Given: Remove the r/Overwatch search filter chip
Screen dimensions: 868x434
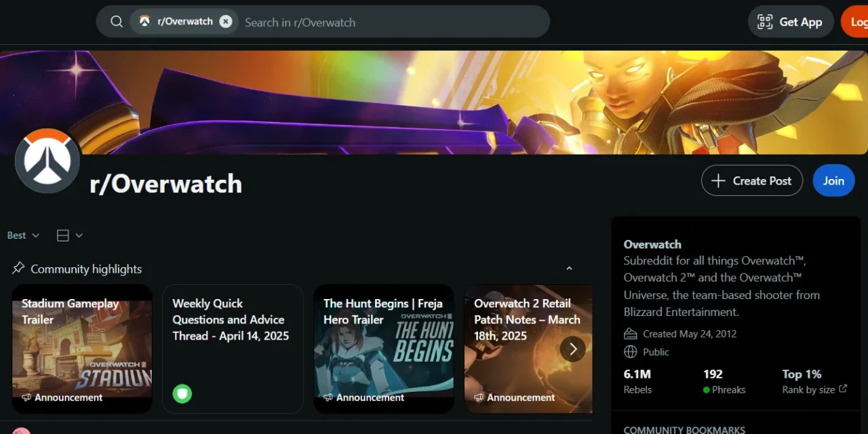Looking at the screenshot, I should coord(226,22).
